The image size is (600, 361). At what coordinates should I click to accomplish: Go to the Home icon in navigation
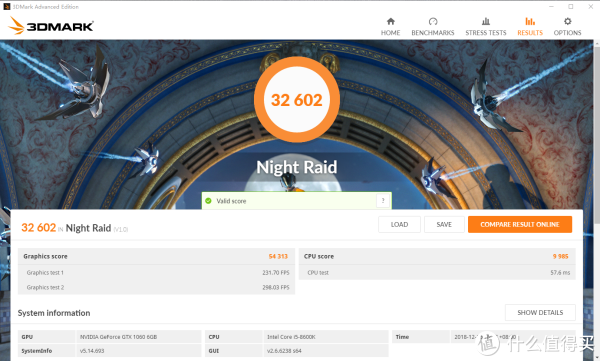390,21
